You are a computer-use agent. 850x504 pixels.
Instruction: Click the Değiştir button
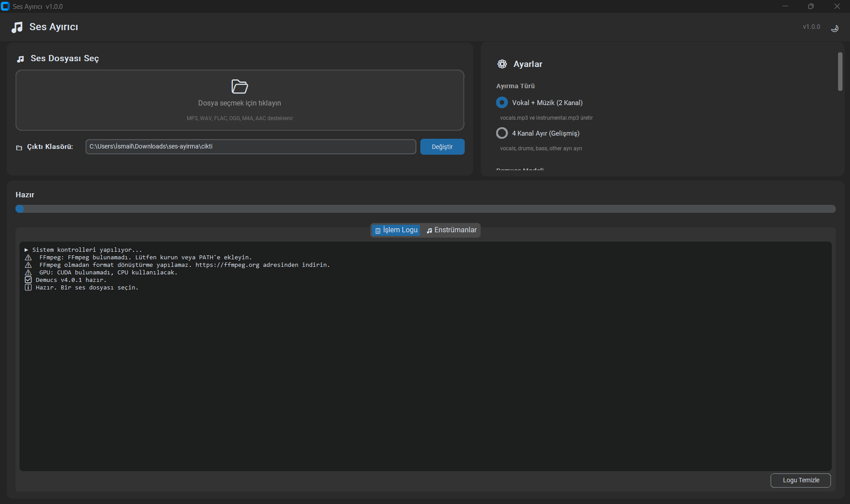[x=442, y=147]
